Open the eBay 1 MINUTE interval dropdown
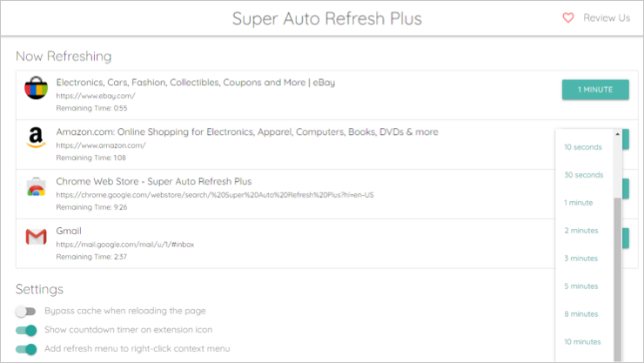This screenshot has height=363, width=644. (595, 89)
